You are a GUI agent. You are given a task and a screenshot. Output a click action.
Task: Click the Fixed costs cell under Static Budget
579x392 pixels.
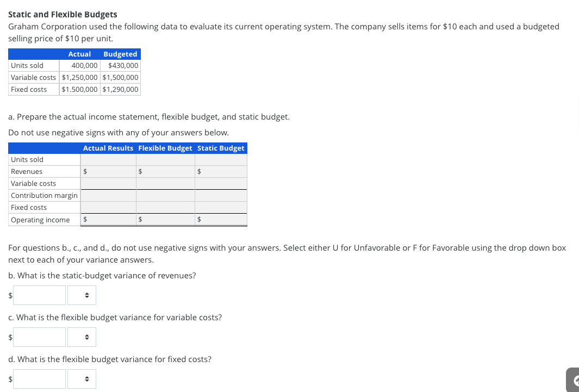[x=221, y=207]
